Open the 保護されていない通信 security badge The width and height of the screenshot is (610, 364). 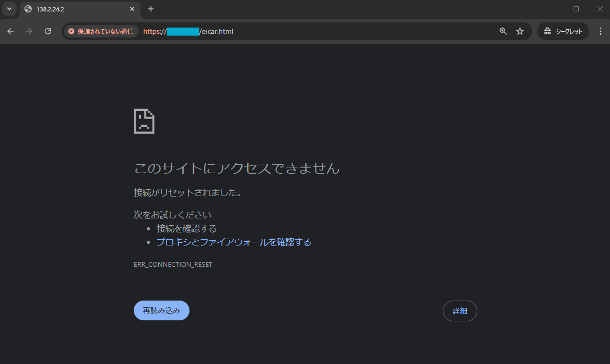pyautogui.click(x=100, y=31)
